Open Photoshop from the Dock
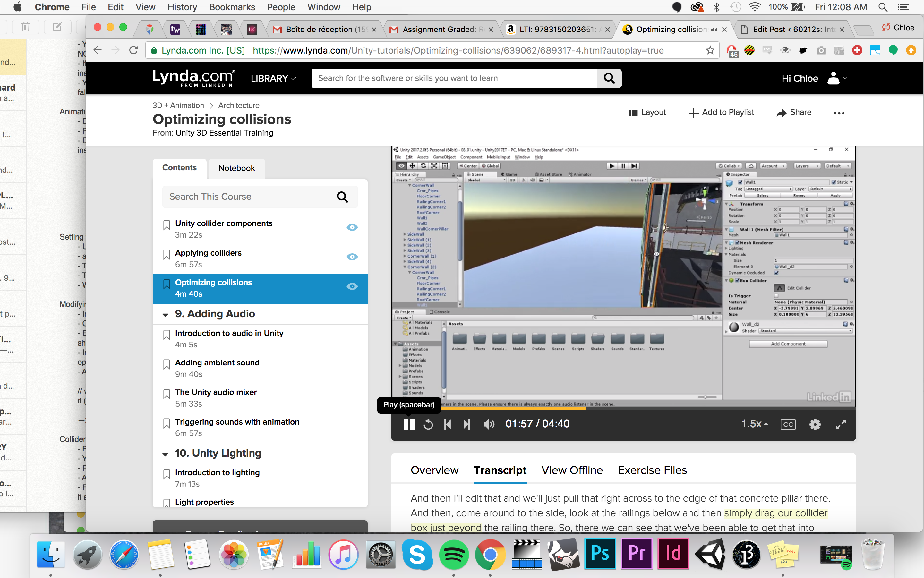The image size is (924, 578). [600, 554]
